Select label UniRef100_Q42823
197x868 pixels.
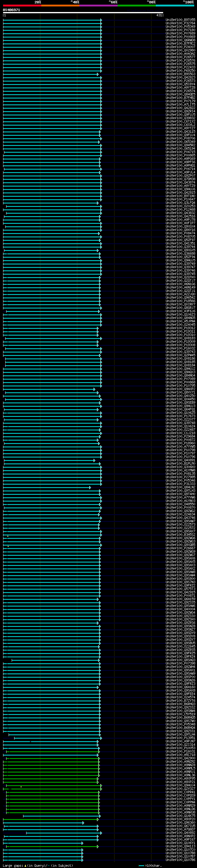[x=180, y=78]
